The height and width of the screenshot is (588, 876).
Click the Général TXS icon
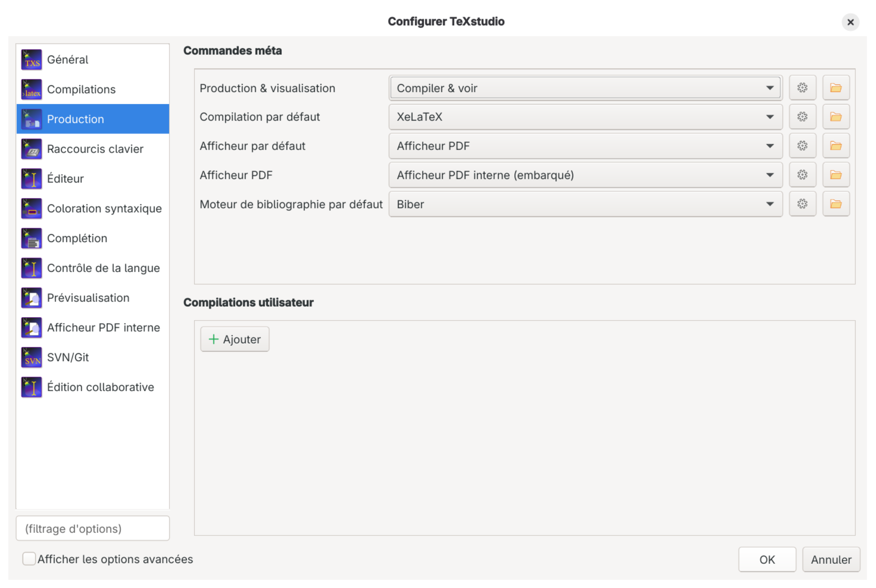click(32, 60)
